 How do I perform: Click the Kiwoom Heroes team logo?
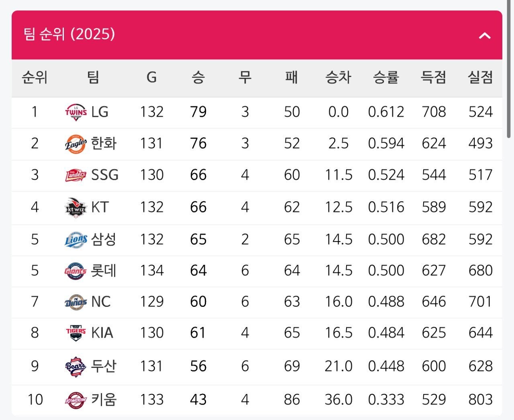76,400
